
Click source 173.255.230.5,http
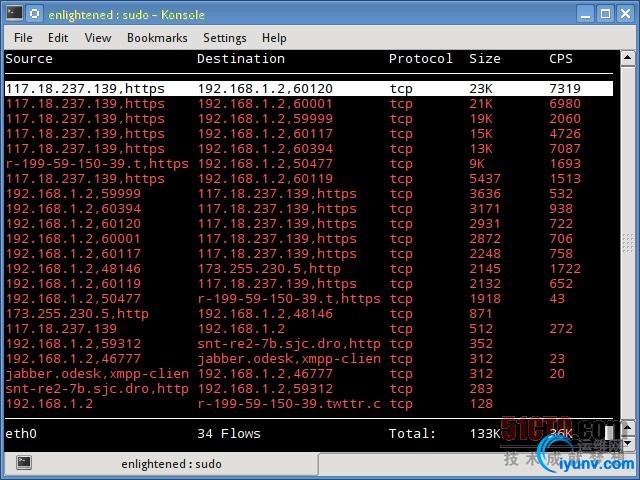[x=77, y=314]
